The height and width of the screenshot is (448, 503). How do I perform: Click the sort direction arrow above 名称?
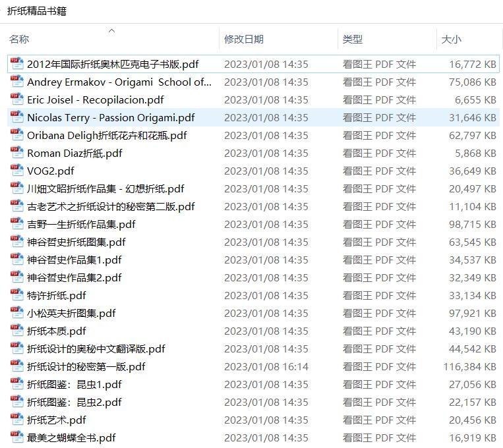pyautogui.click(x=111, y=31)
